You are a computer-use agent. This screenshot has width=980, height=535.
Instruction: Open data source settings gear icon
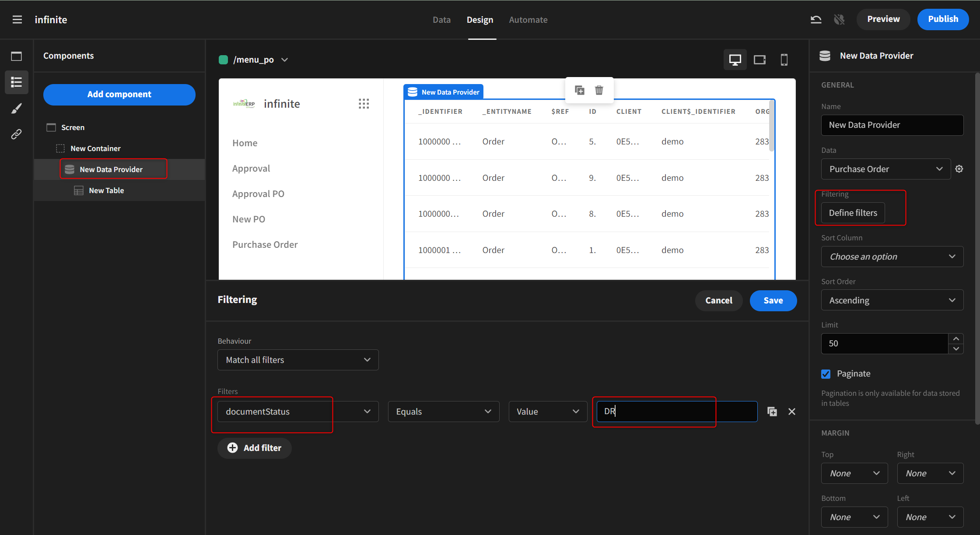pyautogui.click(x=959, y=169)
